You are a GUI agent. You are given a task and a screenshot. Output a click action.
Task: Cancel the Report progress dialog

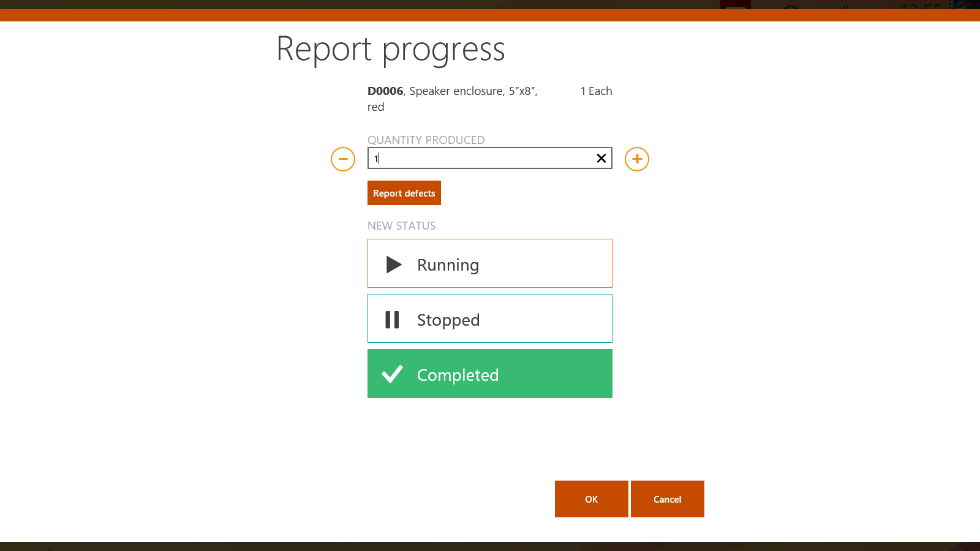[x=667, y=499]
